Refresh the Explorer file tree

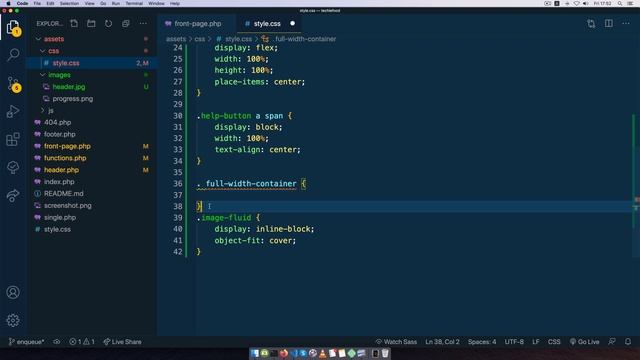(108, 24)
